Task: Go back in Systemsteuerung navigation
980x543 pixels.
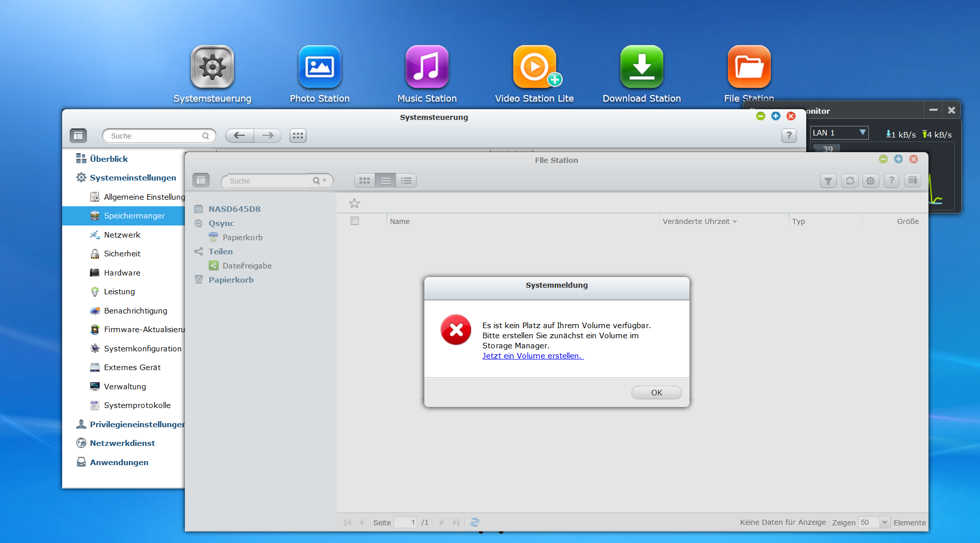Action: coord(239,135)
